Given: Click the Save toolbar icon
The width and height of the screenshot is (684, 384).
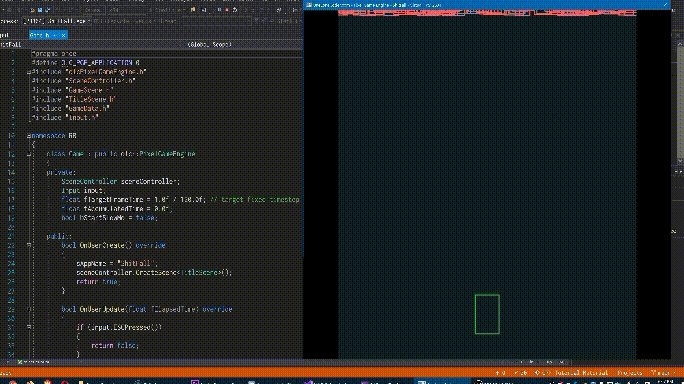Looking at the screenshot, I should (40, 10).
